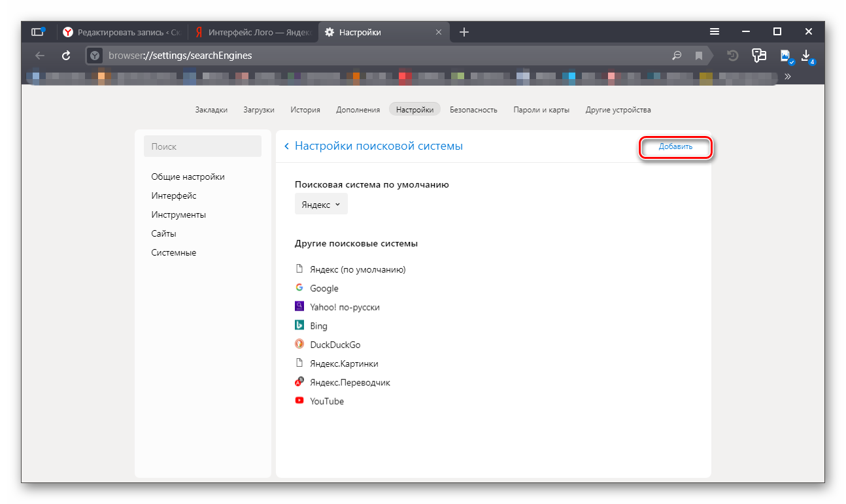Screen dimensions: 846x504
Task: Select the Yahoo! по-русски row text
Action: pyautogui.click(x=345, y=307)
